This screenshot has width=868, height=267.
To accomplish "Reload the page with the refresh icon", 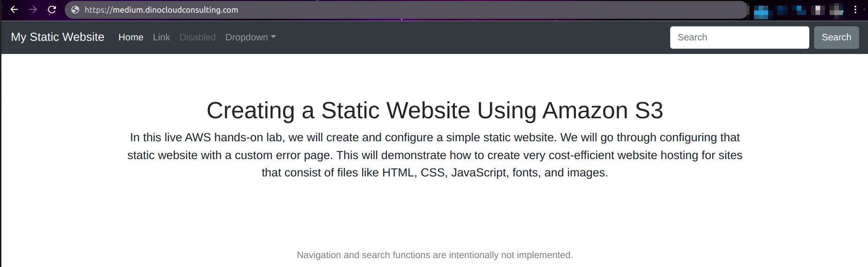I will [52, 9].
